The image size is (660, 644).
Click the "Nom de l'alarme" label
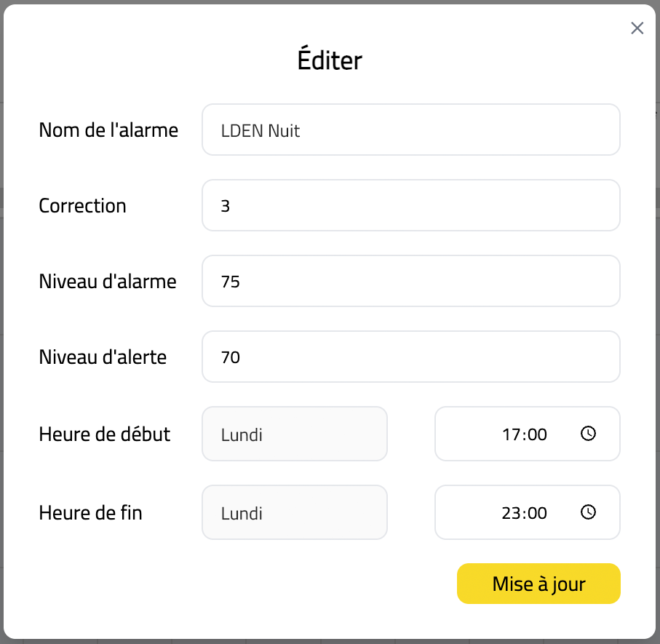pos(108,130)
